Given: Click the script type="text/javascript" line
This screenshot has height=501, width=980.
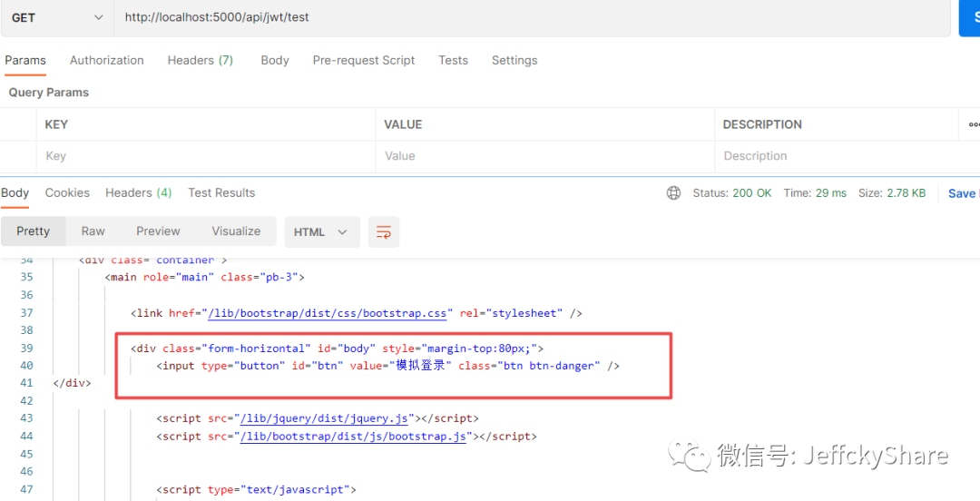Looking at the screenshot, I should click(x=256, y=489).
